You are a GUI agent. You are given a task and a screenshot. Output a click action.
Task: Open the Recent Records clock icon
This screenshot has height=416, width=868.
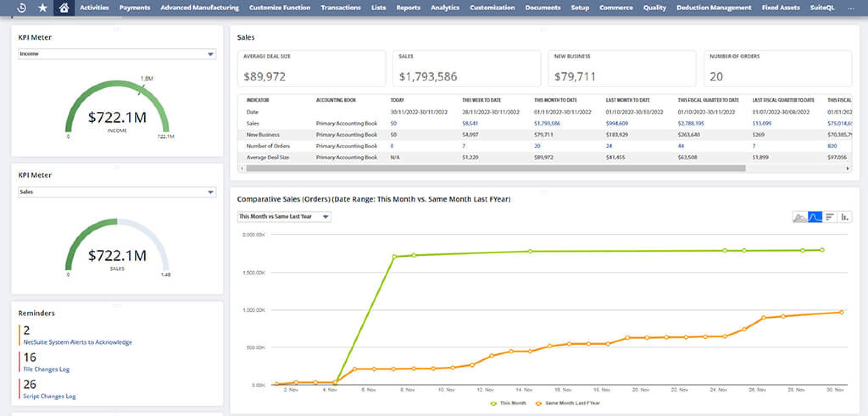click(21, 8)
